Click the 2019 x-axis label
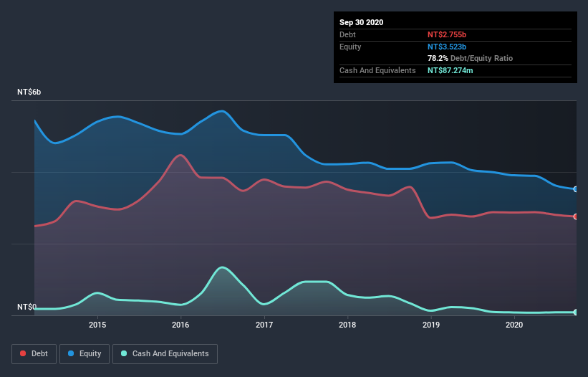Screen dimensions: 588x377 pyautogui.click(x=431, y=325)
